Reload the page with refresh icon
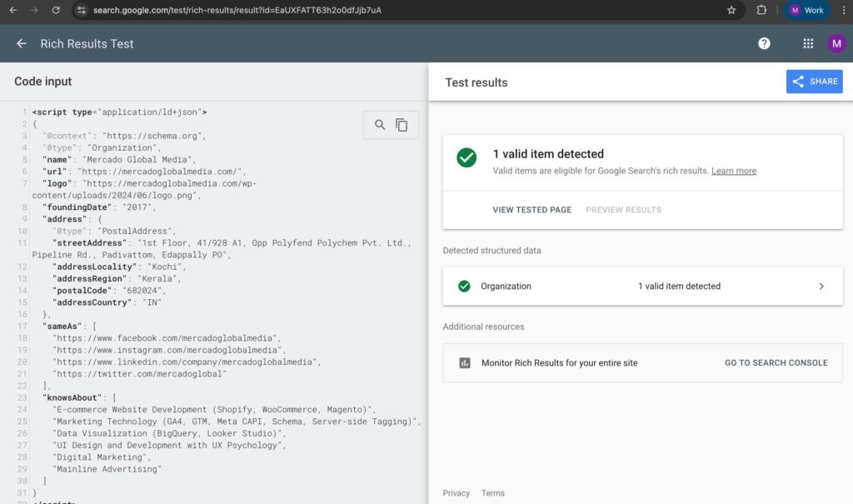 click(56, 10)
